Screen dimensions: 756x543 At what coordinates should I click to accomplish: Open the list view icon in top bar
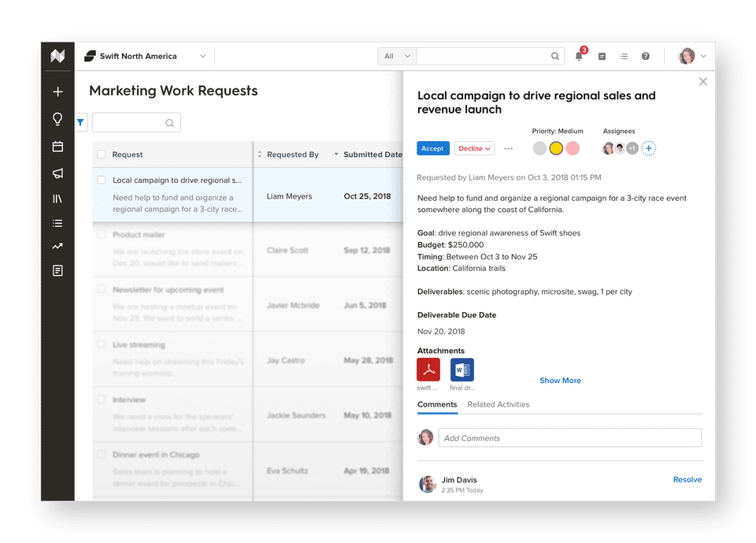click(x=624, y=57)
